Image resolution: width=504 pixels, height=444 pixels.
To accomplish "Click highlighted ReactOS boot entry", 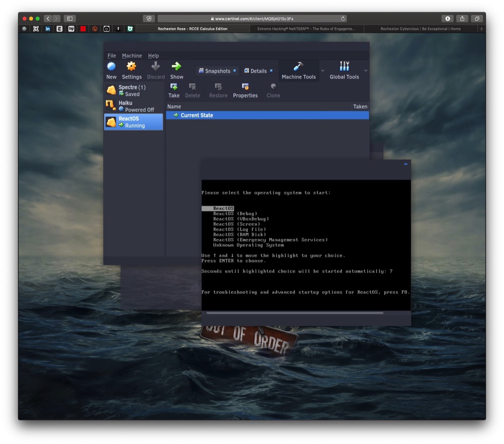I will pyautogui.click(x=218, y=209).
